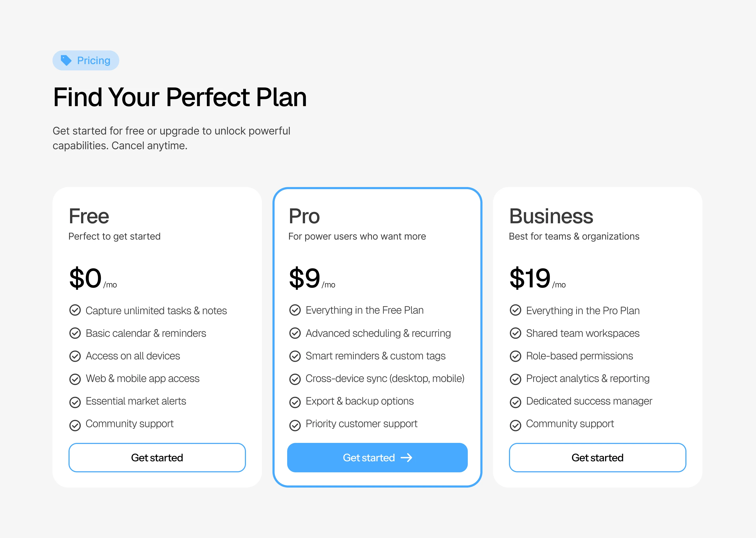Viewport: 756px width, 538px height.
Task: Select the Pro plan title
Action: [304, 216]
